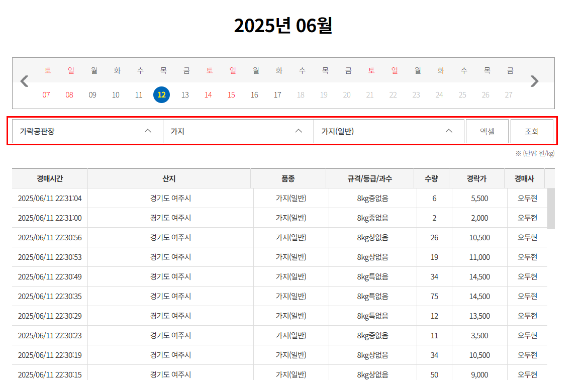Click auction time 2025/06/11 22:30:49
This screenshot has width=588, height=380.
pos(50,276)
